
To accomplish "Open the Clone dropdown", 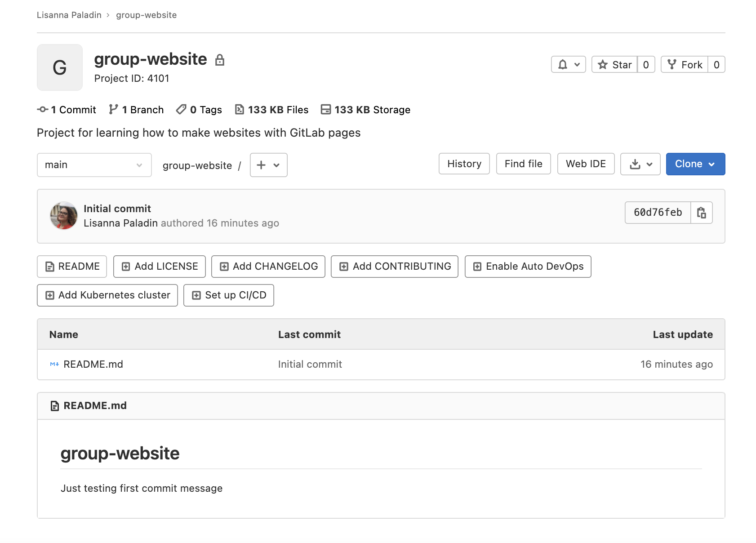I will (x=695, y=164).
